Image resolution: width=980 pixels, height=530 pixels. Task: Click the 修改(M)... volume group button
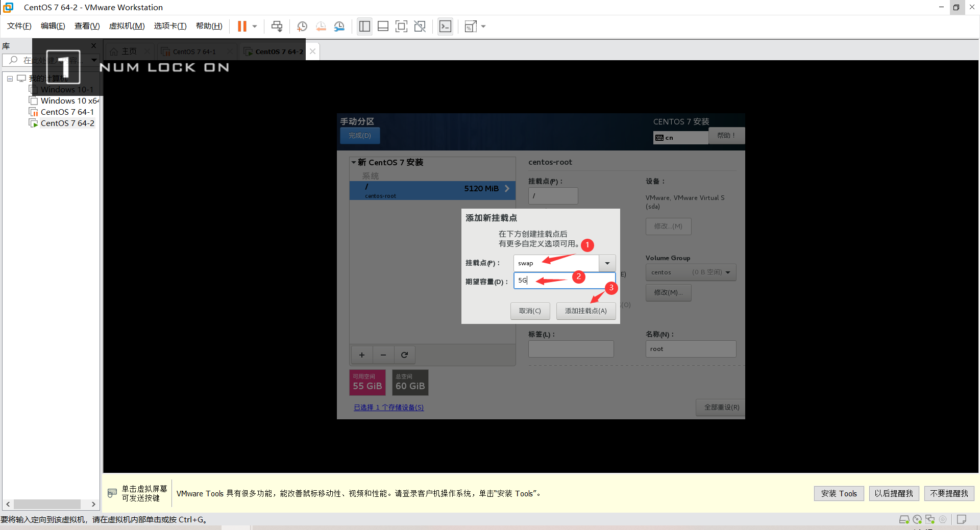pyautogui.click(x=669, y=293)
